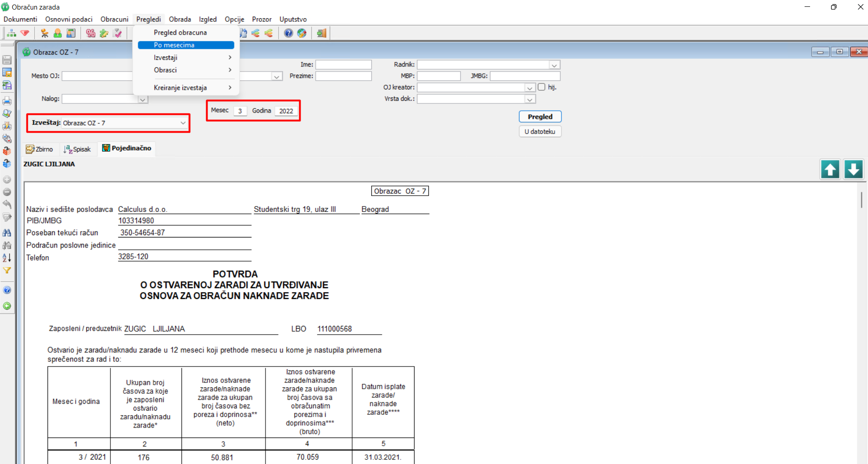This screenshot has height=464, width=868.
Task: Click the binoculars search icon
Action: coord(7,233)
